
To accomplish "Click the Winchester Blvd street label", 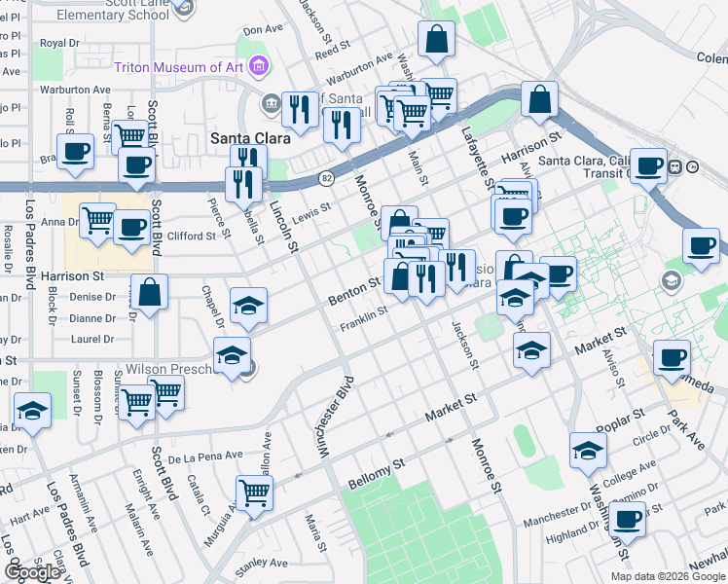I will [x=335, y=418].
